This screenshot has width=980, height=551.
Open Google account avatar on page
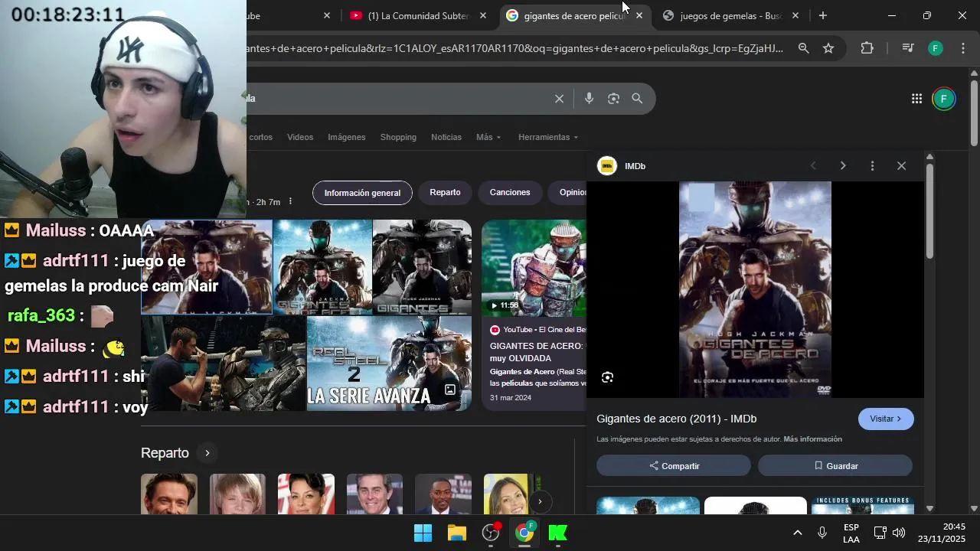944,99
